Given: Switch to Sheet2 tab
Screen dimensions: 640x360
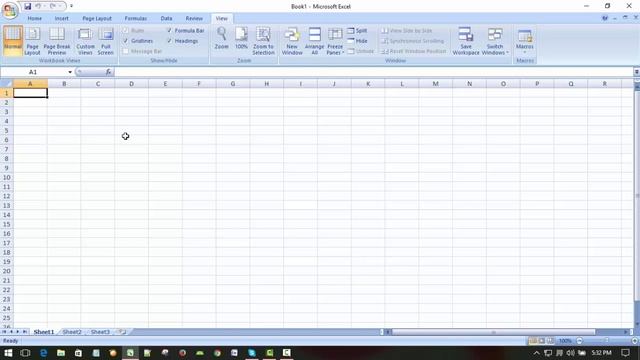Looking at the screenshot, I should click(72, 332).
